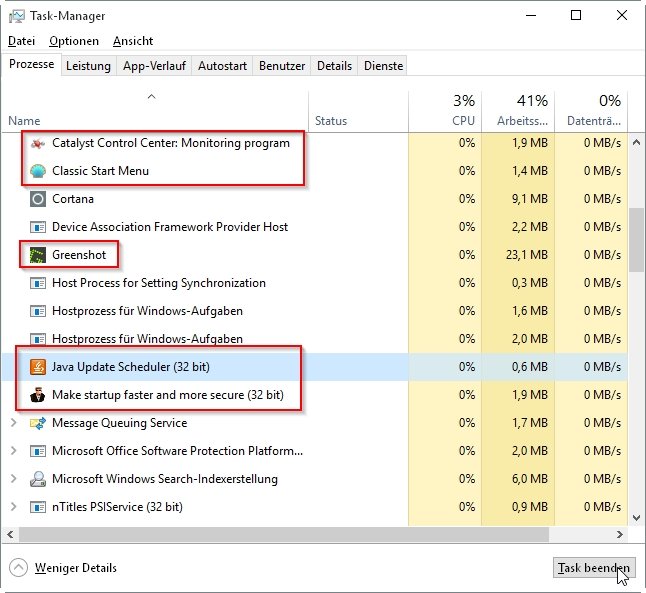The height and width of the screenshot is (593, 646).
Task: Sort by the Arbeitsspeicher column header
Action: (518, 111)
